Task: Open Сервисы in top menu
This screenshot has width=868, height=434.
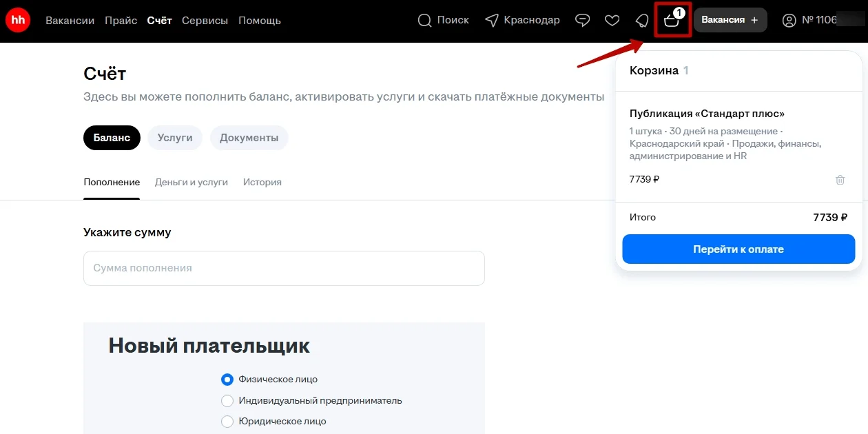Action: [x=205, y=21]
